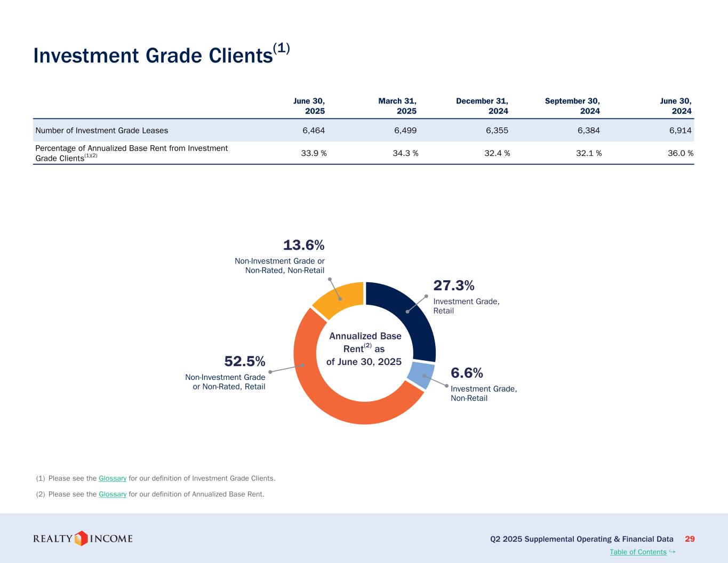The image size is (728, 563).
Task: Click the 27.3% chart label
Action: (453, 286)
